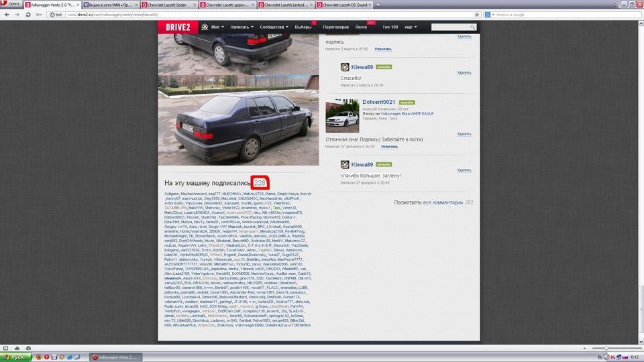Click Klewa89 avatar beside 'Спасибо!' comment
The height and width of the screenshot is (362, 644).
point(345,67)
